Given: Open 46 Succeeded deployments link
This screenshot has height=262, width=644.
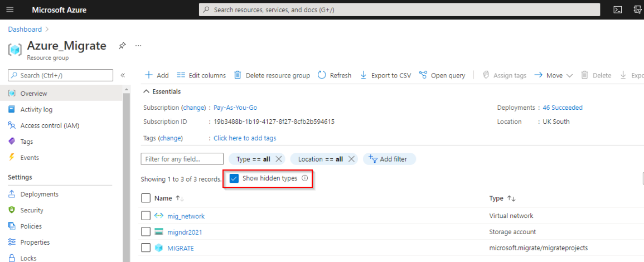Looking at the screenshot, I should (563, 108).
